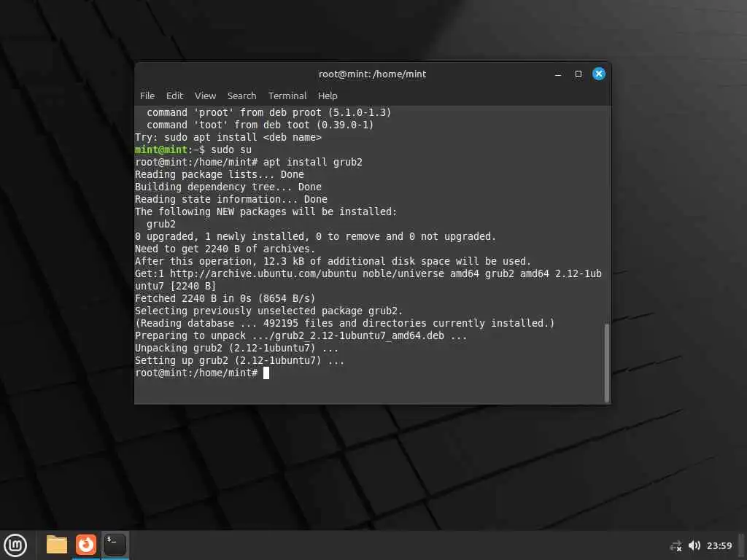
Task: Select the Terminal icon in the panel
Action: pos(115,545)
